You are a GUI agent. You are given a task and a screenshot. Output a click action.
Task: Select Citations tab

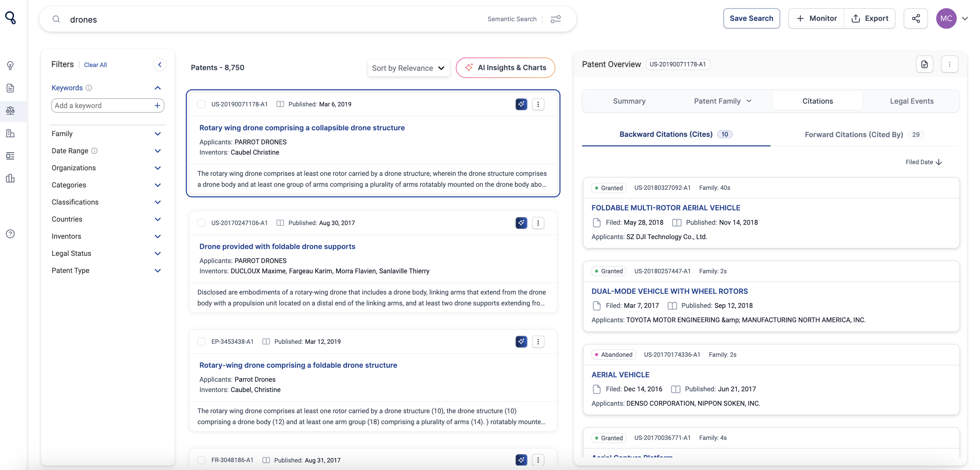817,101
